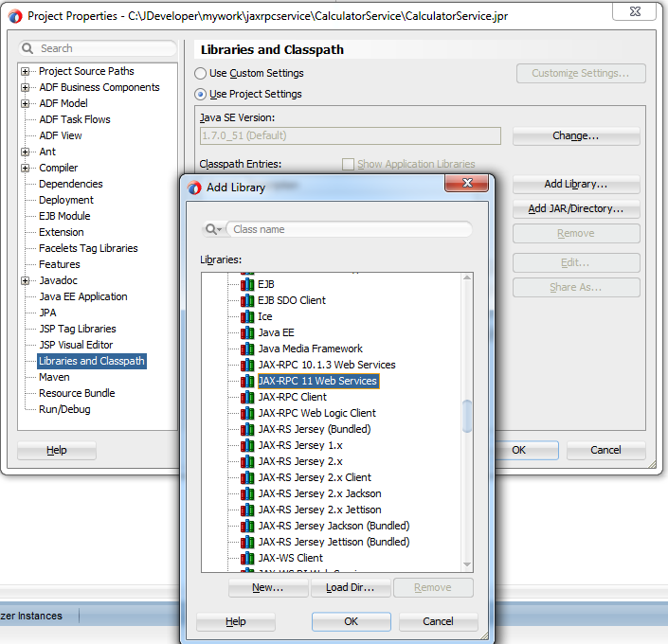Click the EJB SDO Client library icon
Viewport: 668px width, 644px height.
pos(247,300)
